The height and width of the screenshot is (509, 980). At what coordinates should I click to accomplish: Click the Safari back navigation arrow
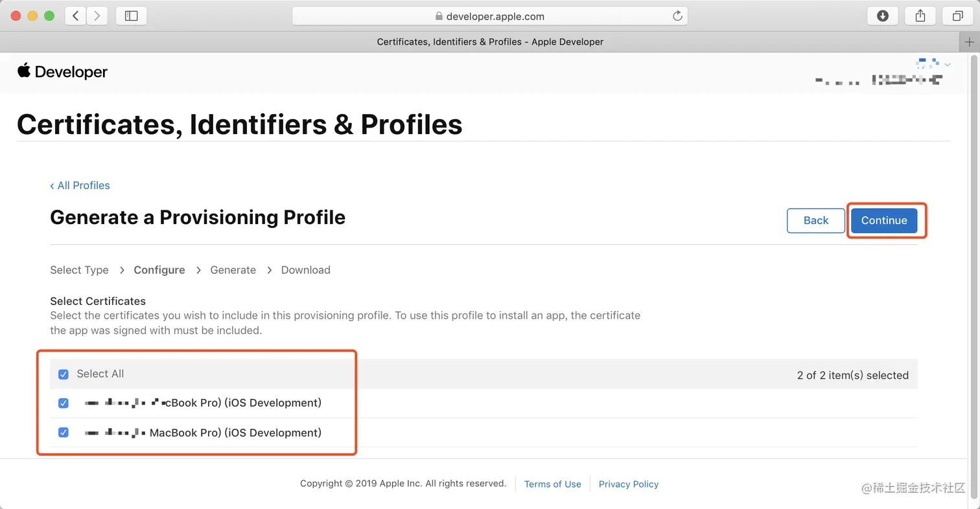76,16
